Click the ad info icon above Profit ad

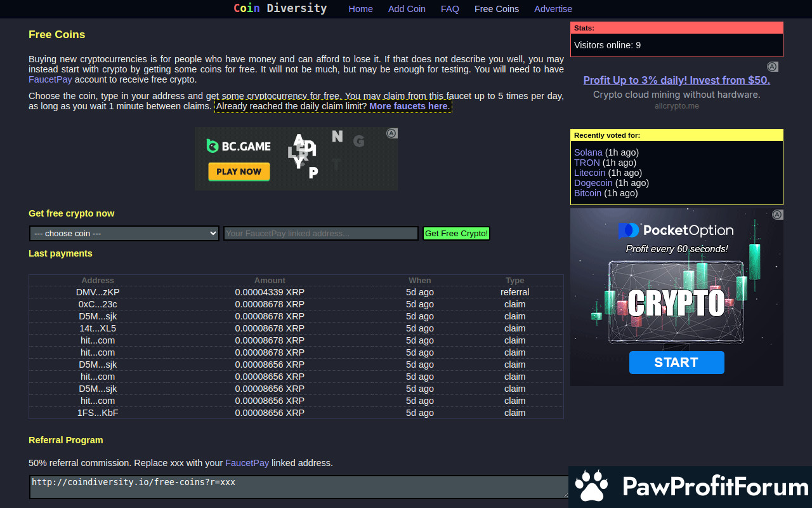point(773,67)
